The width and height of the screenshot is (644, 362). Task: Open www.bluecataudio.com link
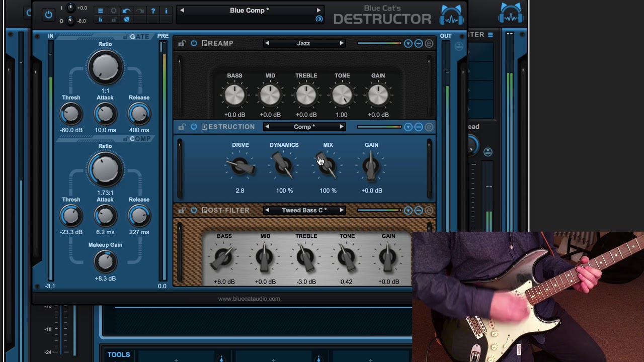(x=249, y=299)
